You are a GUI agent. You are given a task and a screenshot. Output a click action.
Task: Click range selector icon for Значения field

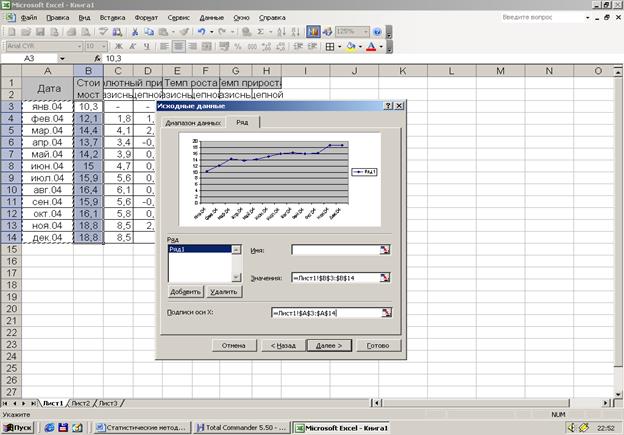click(385, 277)
